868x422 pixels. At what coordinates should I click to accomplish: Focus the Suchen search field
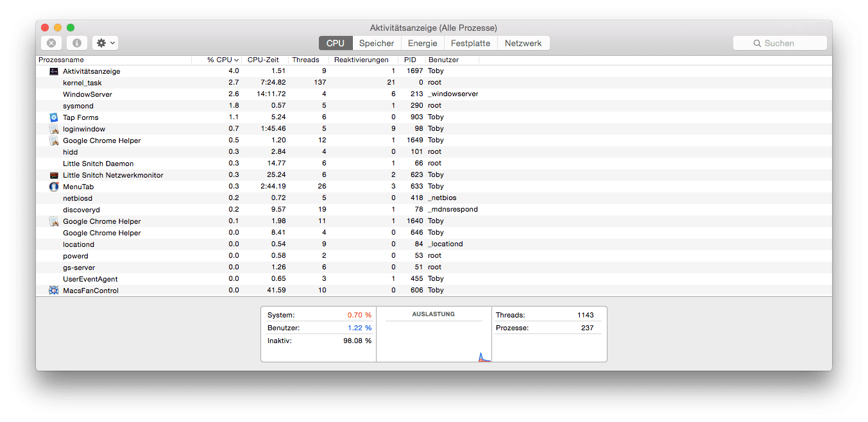pos(780,43)
